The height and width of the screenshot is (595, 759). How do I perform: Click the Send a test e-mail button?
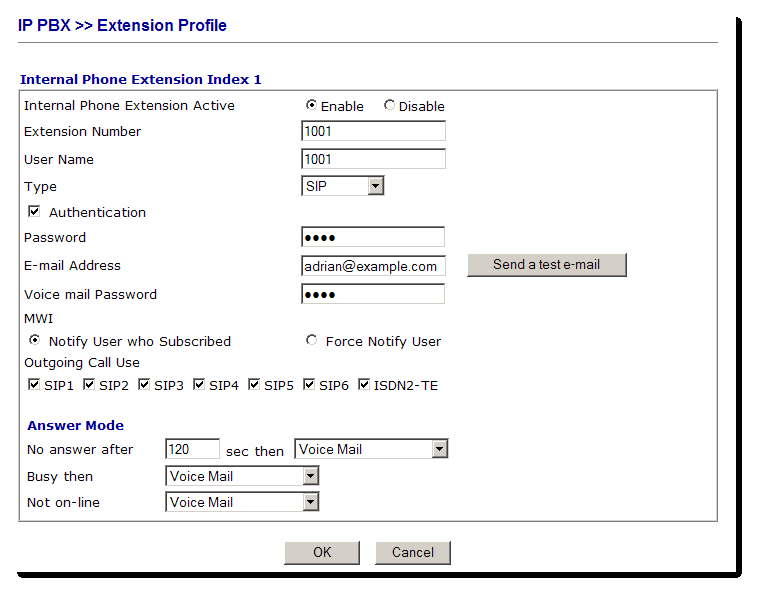coord(547,265)
